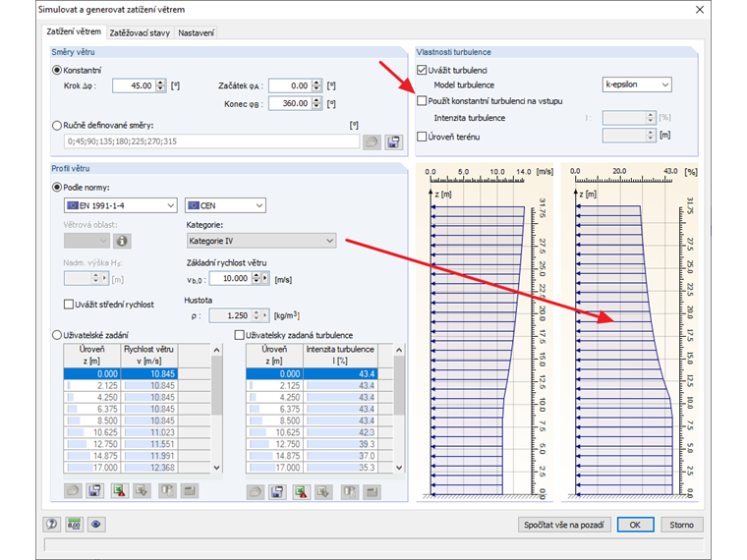Viewport: 747px width, 560px height.
Task: Uncheck the Uvážit turbulenci checkbox
Action: click(x=422, y=70)
